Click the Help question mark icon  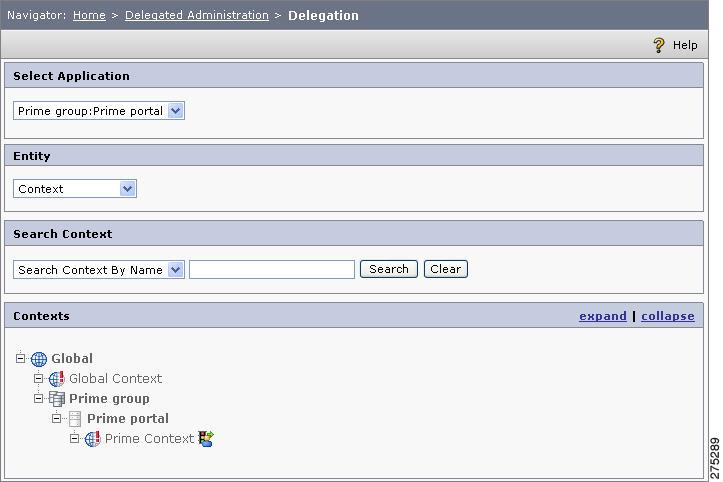659,45
